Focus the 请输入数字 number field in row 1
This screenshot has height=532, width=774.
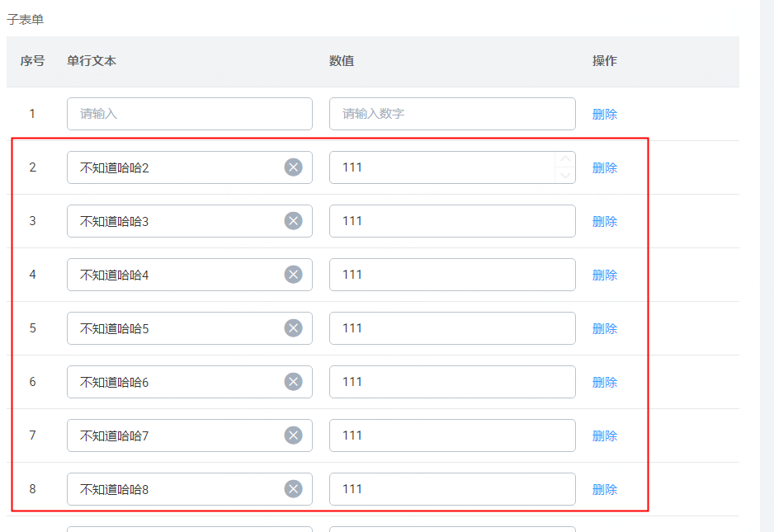(x=452, y=114)
